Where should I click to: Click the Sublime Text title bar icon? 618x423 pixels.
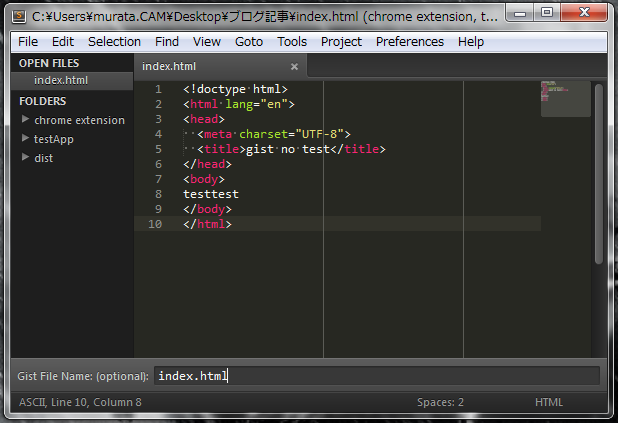(19, 16)
